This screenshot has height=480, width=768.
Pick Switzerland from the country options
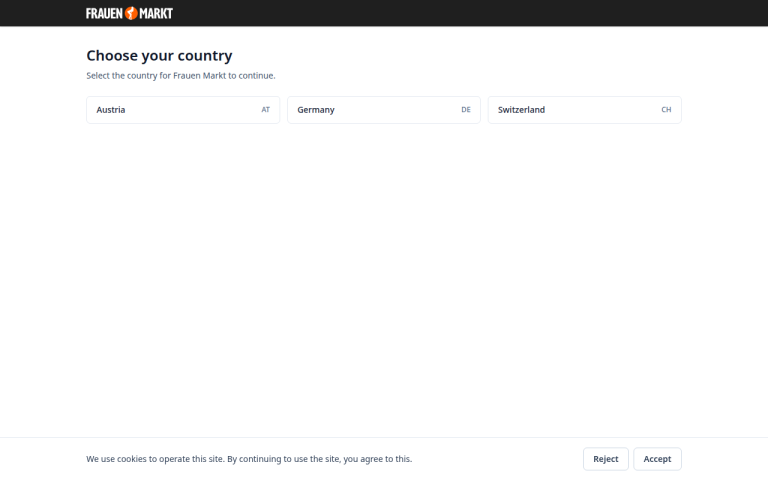tap(585, 110)
